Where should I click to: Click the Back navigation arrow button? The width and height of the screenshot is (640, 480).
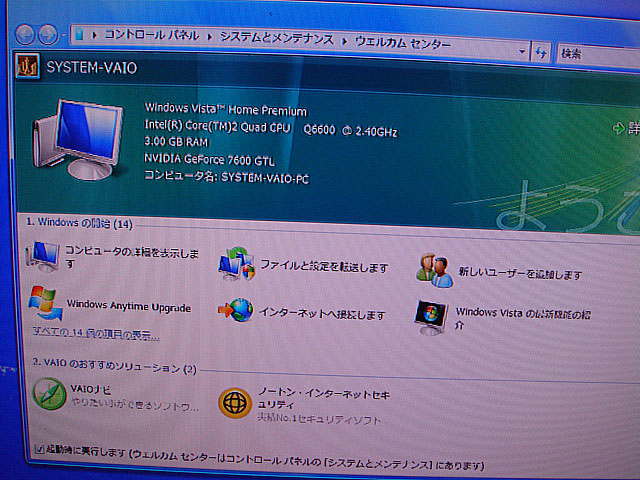pos(25,34)
